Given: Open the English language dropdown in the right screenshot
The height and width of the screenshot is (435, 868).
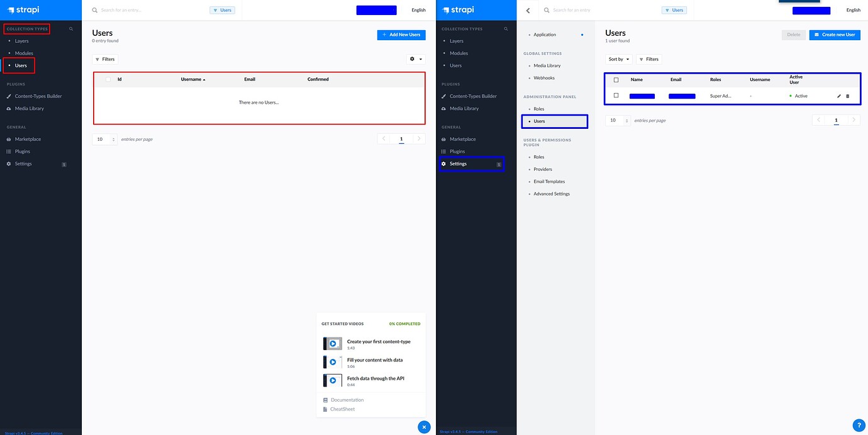Looking at the screenshot, I should click(x=853, y=10).
